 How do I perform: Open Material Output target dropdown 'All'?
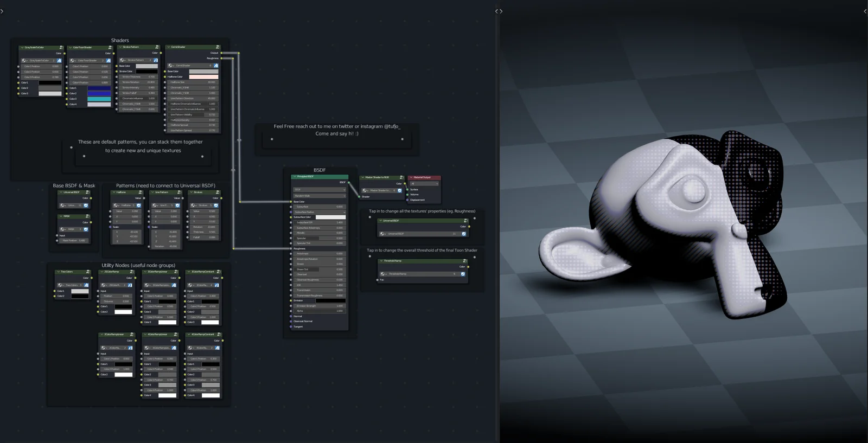(x=424, y=184)
